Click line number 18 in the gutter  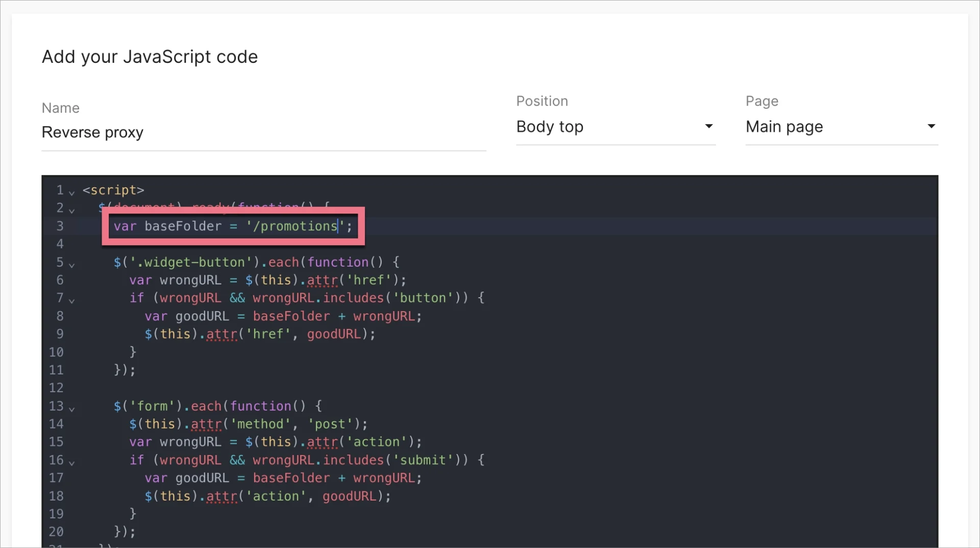click(57, 496)
